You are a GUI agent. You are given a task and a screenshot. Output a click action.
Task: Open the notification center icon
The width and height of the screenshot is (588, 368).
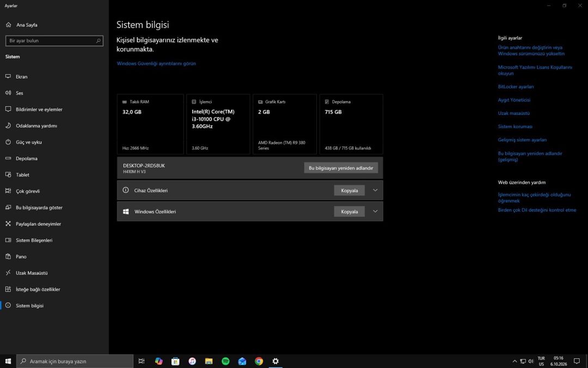tap(577, 361)
